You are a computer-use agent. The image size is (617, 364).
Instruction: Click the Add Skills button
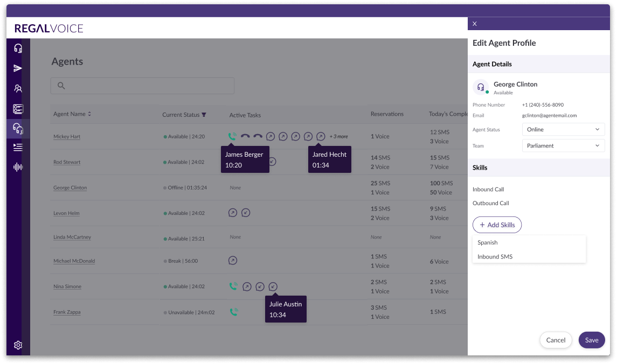click(x=497, y=225)
